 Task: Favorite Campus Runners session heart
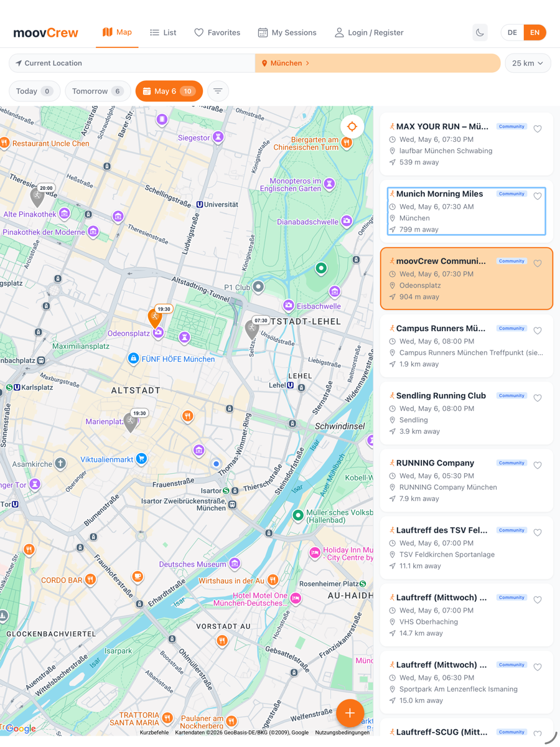point(538,331)
